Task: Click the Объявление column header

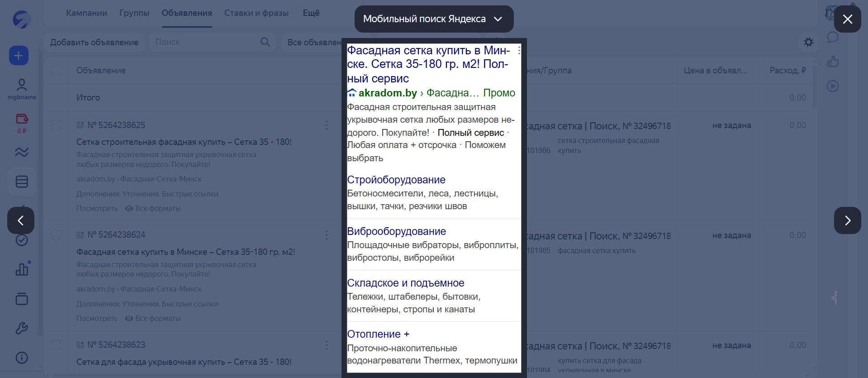Action: [101, 70]
